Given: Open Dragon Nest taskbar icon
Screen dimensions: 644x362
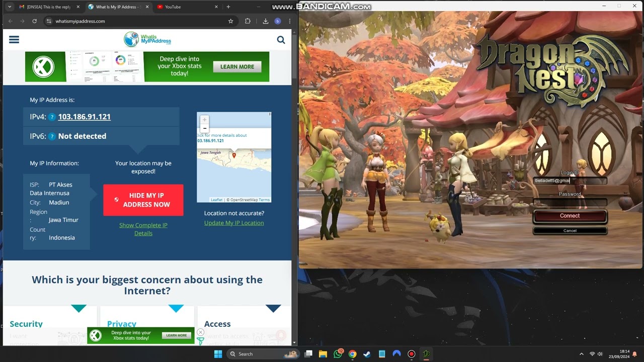Looking at the screenshot, I should pyautogui.click(x=426, y=354).
